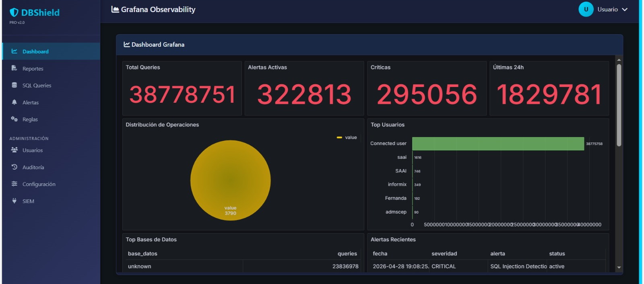Click the Alertas Activas value 322813

[304, 95]
